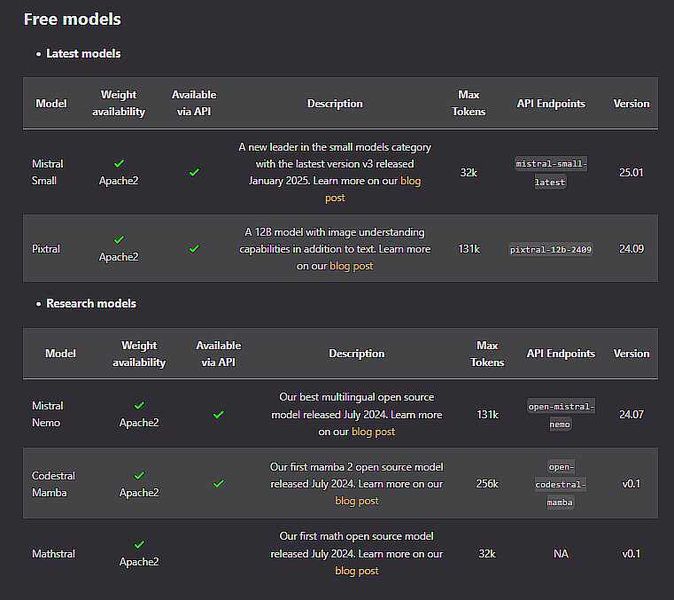Click the weight checkmark for Mathstral

pos(139,545)
